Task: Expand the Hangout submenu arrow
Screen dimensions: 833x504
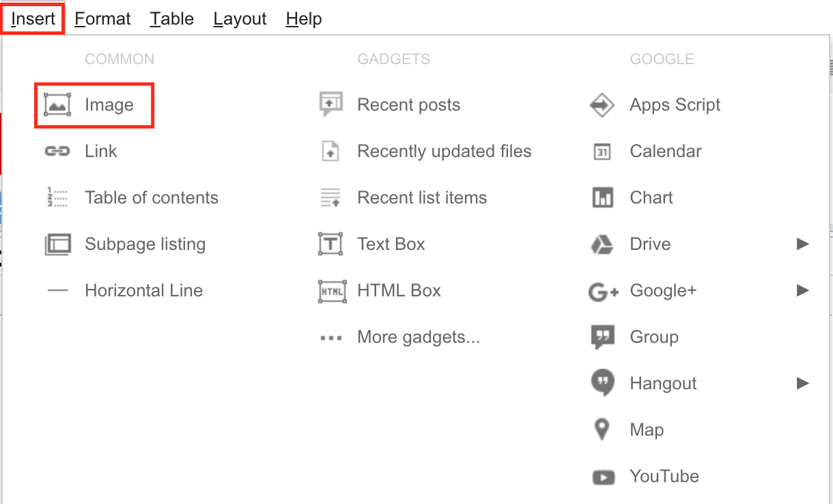Action: (x=803, y=383)
